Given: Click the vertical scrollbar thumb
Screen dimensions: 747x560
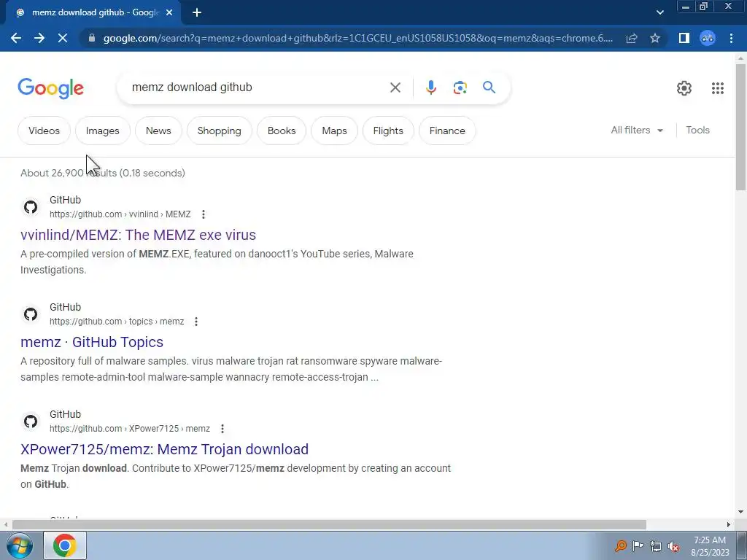Looking at the screenshot, I should 740,127.
